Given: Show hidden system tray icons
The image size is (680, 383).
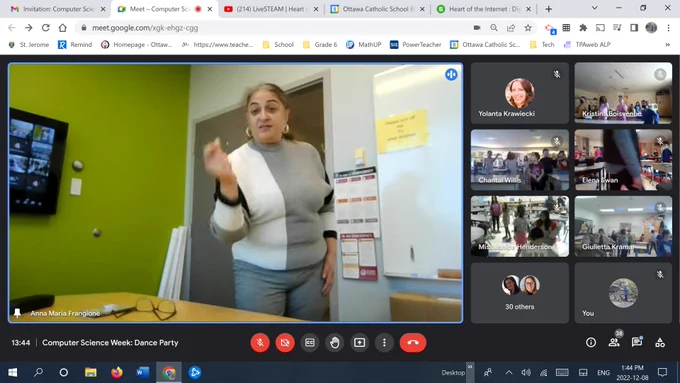Looking at the screenshot, I should [509, 373].
